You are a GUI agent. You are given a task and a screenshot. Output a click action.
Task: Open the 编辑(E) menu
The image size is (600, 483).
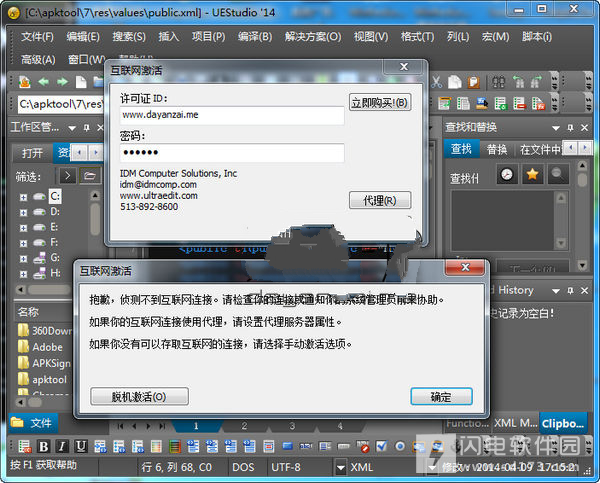tap(83, 37)
